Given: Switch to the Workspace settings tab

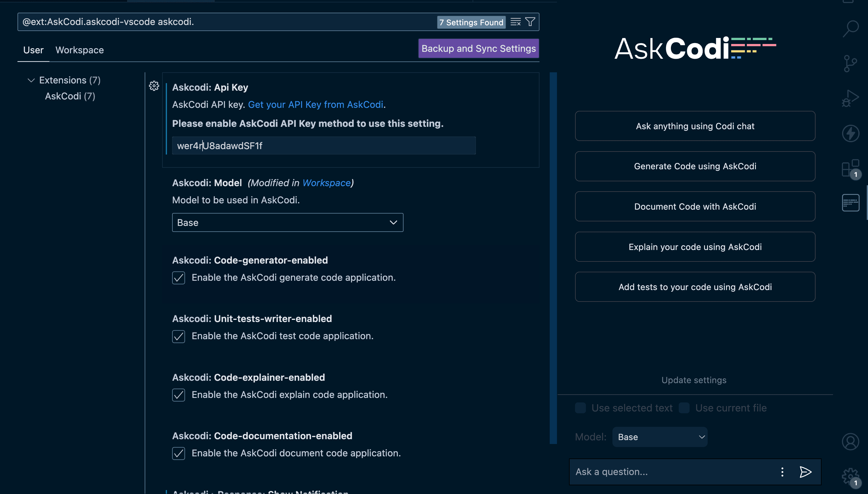Looking at the screenshot, I should pyautogui.click(x=80, y=50).
